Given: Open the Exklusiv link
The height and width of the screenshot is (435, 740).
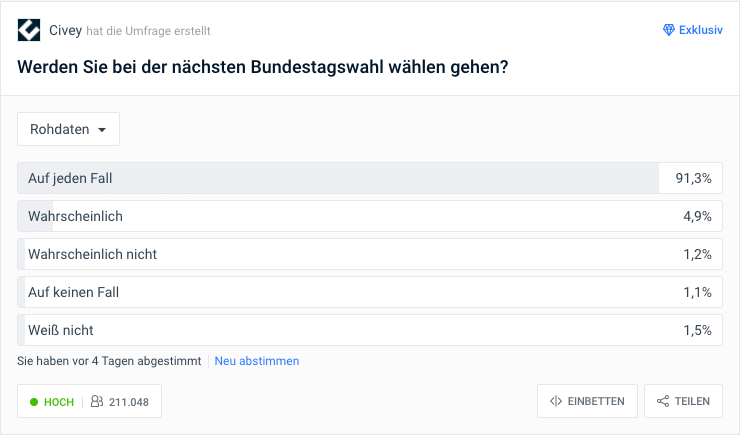Looking at the screenshot, I should 693,30.
